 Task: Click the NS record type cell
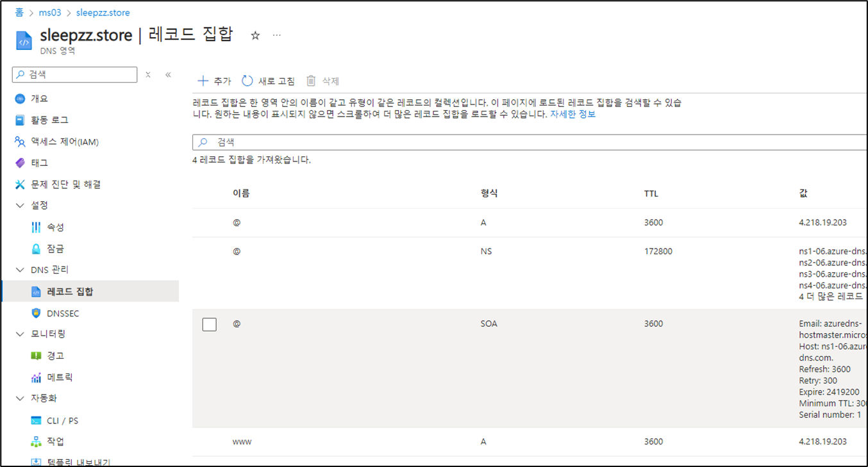point(486,251)
